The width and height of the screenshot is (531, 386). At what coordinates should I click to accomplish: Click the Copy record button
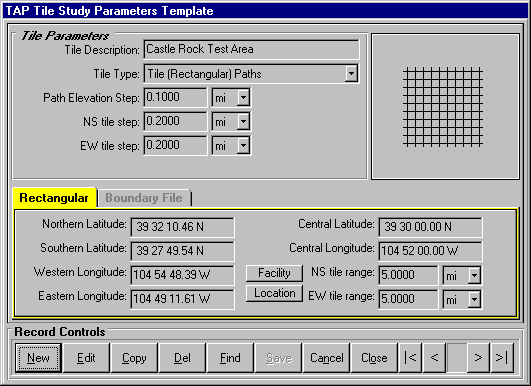coord(134,358)
